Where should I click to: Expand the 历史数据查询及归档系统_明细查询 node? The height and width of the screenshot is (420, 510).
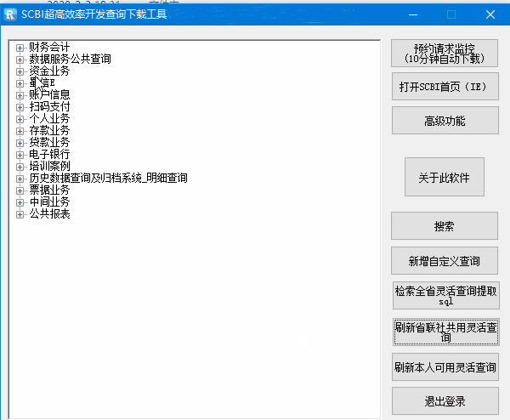[x=20, y=179]
